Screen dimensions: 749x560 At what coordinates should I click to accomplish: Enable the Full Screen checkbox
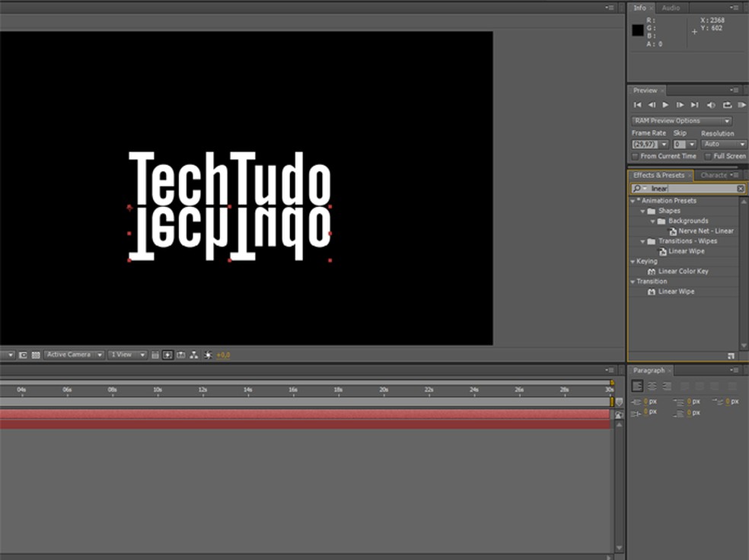708,156
